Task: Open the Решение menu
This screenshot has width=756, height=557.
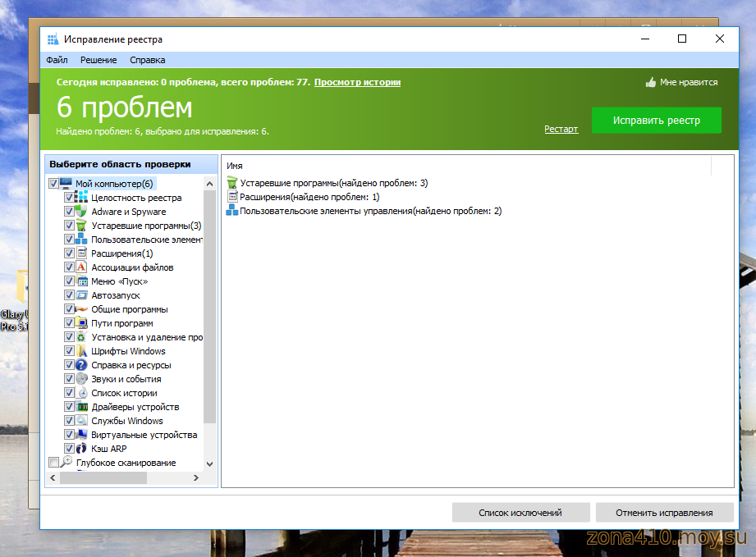Action: pos(99,60)
